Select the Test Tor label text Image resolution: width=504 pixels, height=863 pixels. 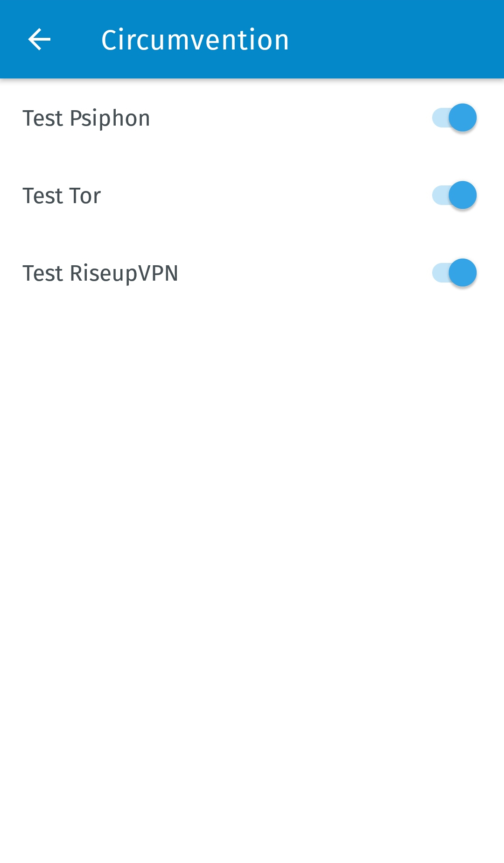[62, 196]
